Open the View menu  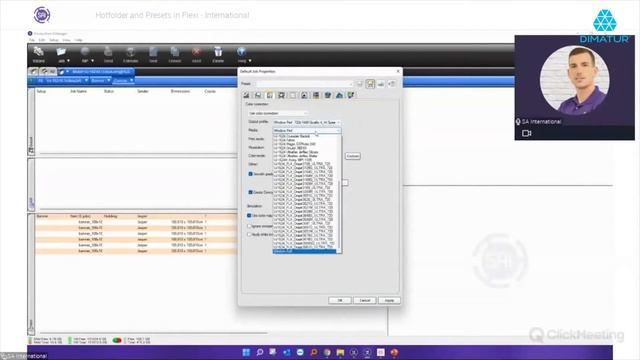(67, 40)
